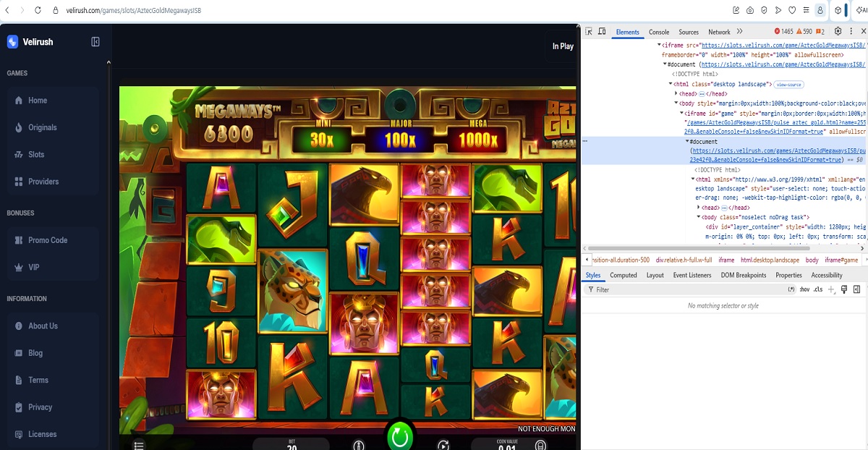Click the breadcrumb body item
This screenshot has height=450, width=868.
[812, 260]
